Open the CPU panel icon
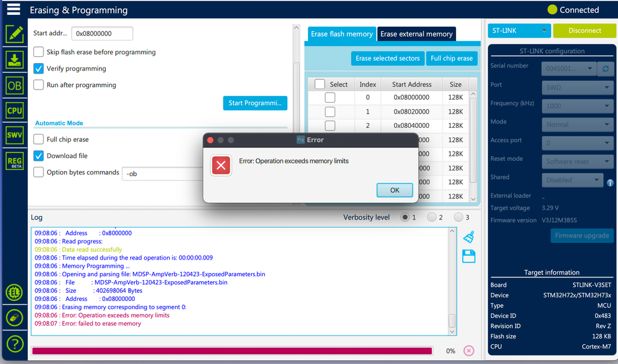 coord(15,111)
